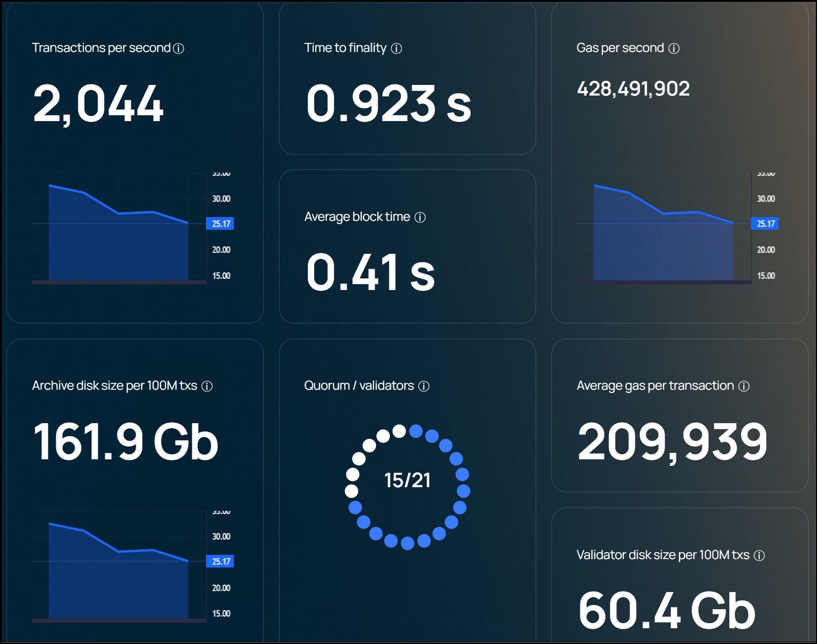
Task: Click the 25.17 marker on Gas per second chart
Action: 765,224
